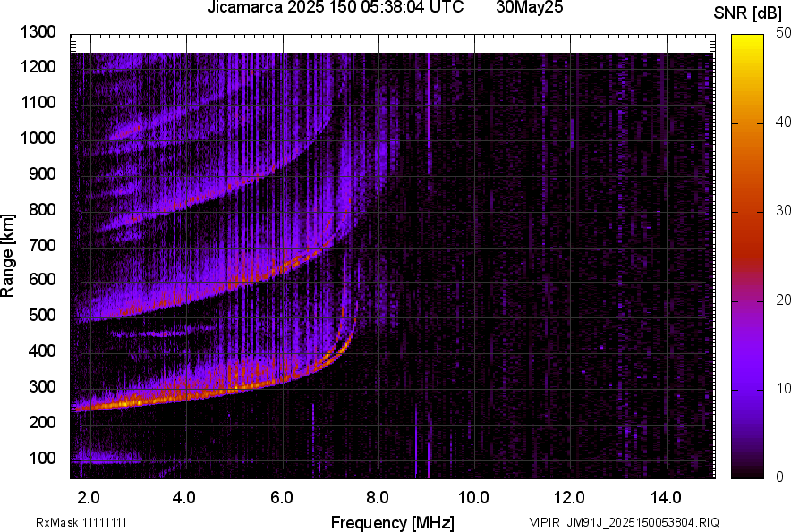
Task: Click the range tick label '1300'
Action: coord(38,32)
